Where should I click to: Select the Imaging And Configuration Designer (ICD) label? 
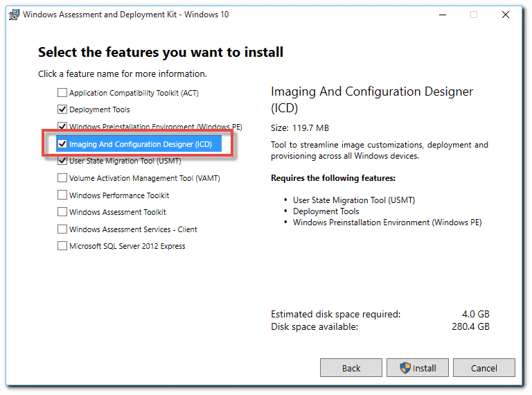tap(141, 144)
